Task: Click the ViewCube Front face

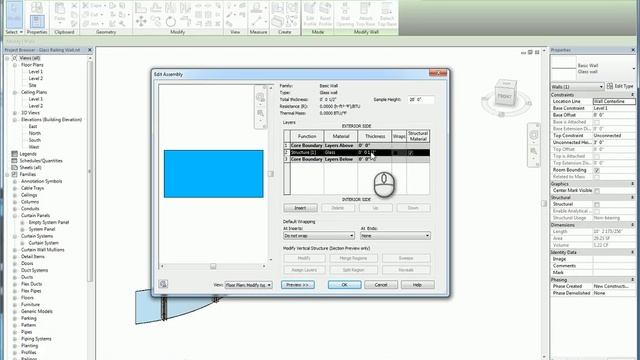Action: [504, 96]
